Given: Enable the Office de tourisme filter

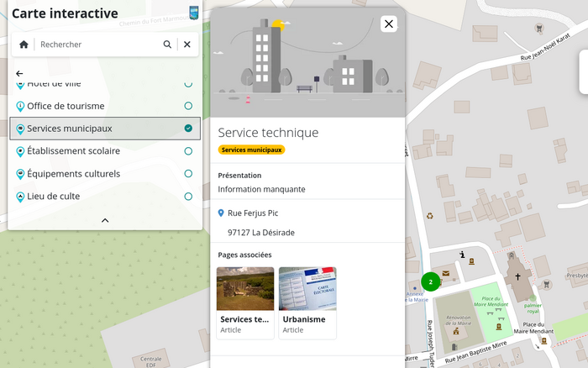Looking at the screenshot, I should 188,106.
